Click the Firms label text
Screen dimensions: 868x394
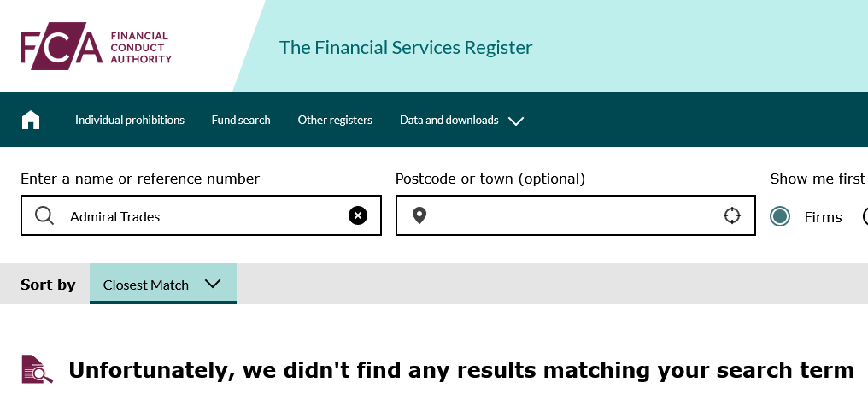[x=823, y=217]
